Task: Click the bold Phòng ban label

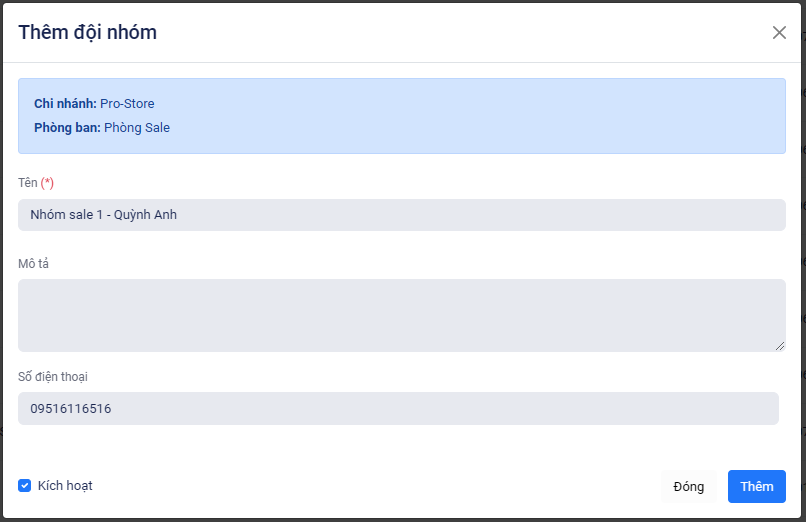Action: point(67,128)
